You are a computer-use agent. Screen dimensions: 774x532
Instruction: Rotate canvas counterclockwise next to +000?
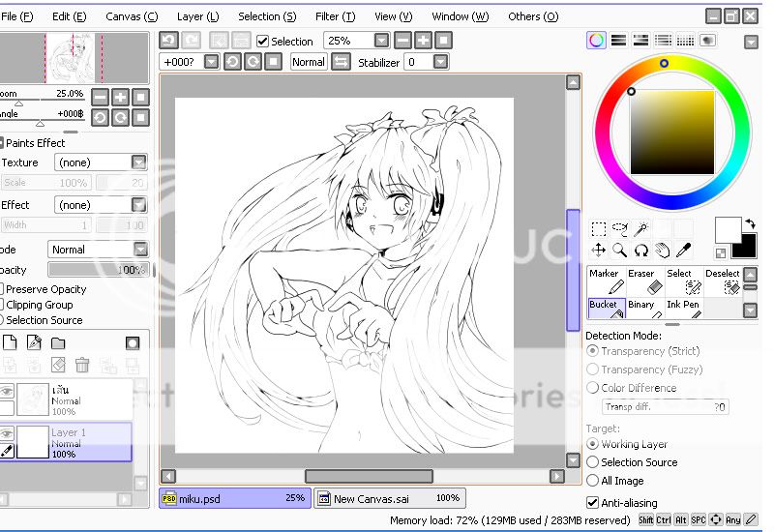pyautogui.click(x=232, y=62)
